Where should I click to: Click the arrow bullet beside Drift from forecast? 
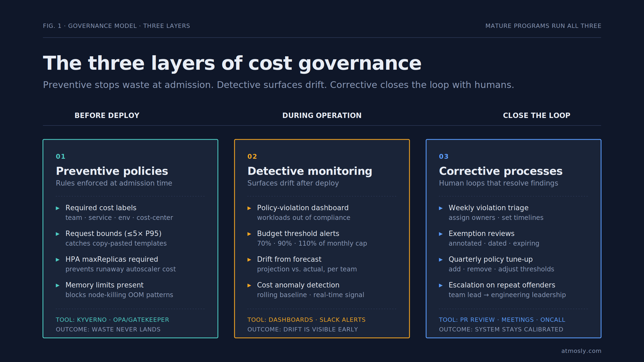[x=249, y=260]
